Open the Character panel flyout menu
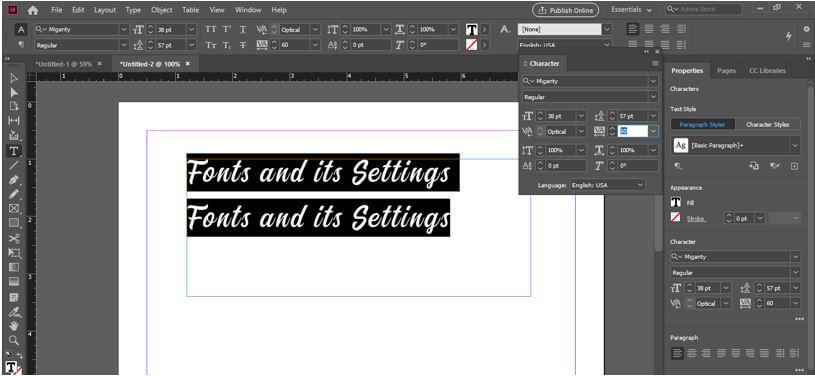Image resolution: width=815 pixels, height=376 pixels. (655, 63)
